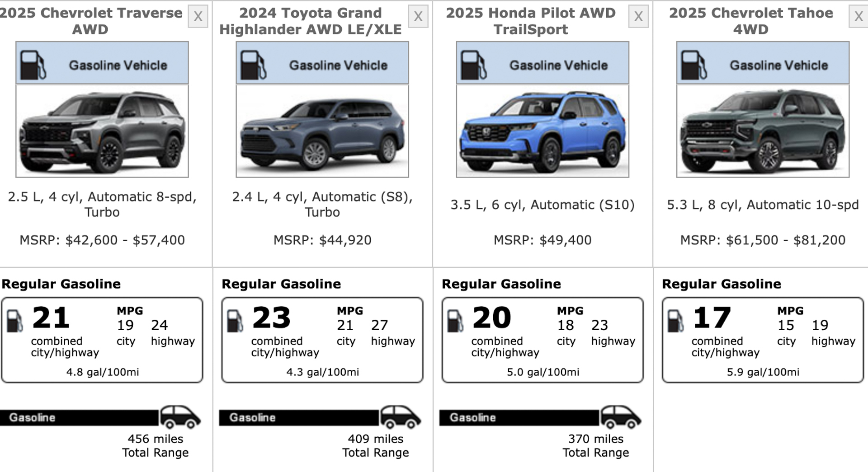
Task: Click the Chevrolet Tahoe vehicle photo
Action: pyautogui.click(x=763, y=131)
